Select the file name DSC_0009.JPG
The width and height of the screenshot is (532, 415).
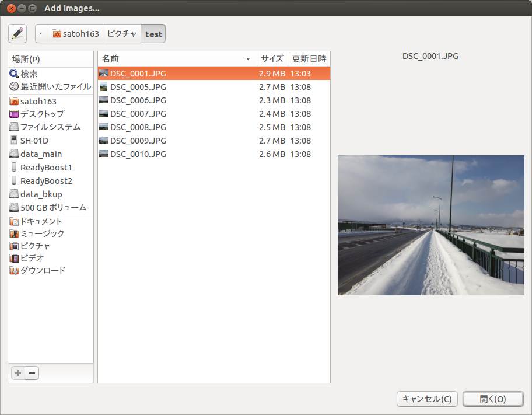click(x=138, y=141)
